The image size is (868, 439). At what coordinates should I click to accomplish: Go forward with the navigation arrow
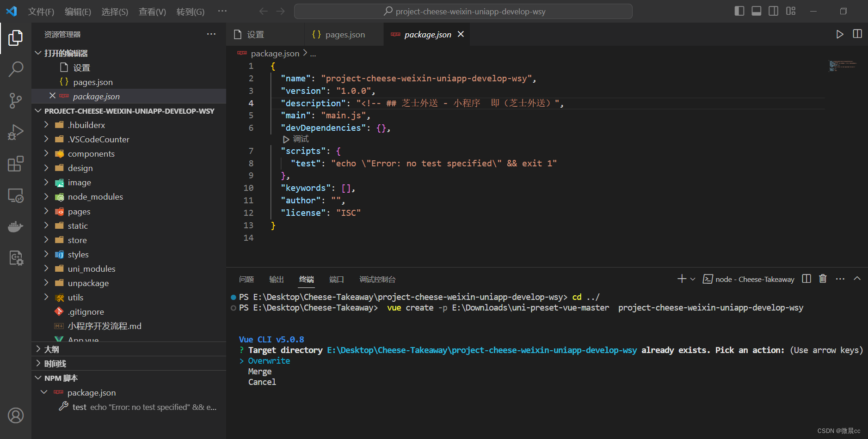click(x=281, y=11)
